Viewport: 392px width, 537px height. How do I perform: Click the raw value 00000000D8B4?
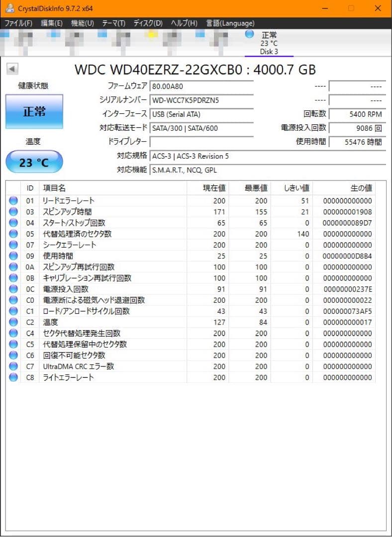(347, 256)
